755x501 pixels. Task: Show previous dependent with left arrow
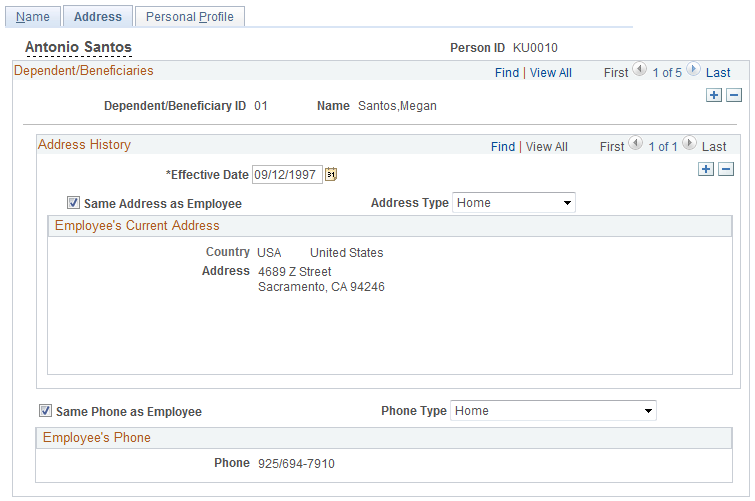pyautogui.click(x=639, y=69)
